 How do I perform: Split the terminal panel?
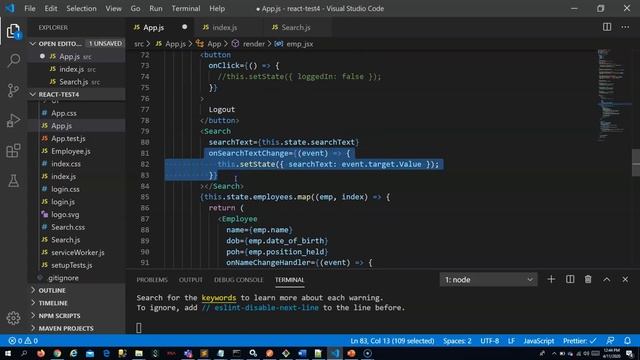(570, 280)
